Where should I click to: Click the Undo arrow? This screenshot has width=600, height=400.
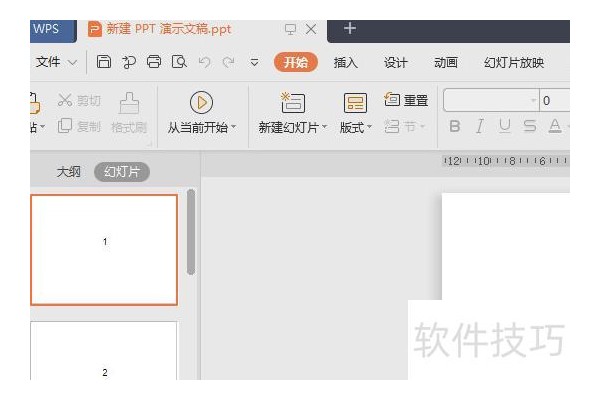click(x=205, y=62)
